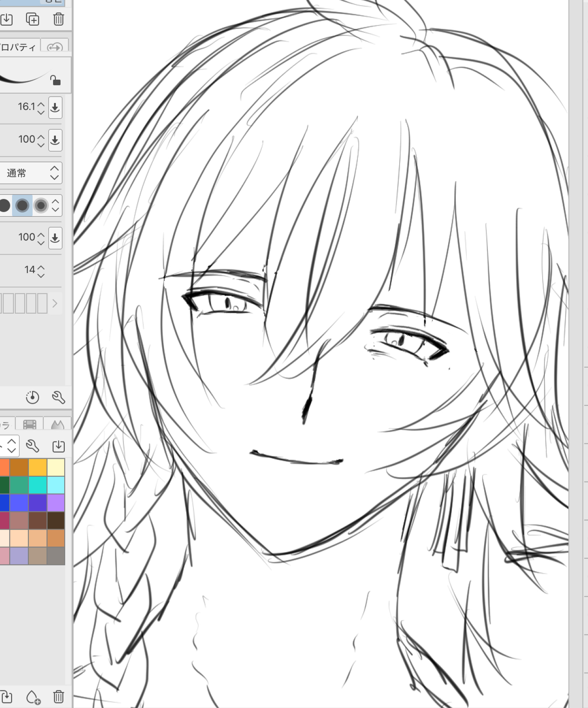Click the import color set icon

point(58,446)
